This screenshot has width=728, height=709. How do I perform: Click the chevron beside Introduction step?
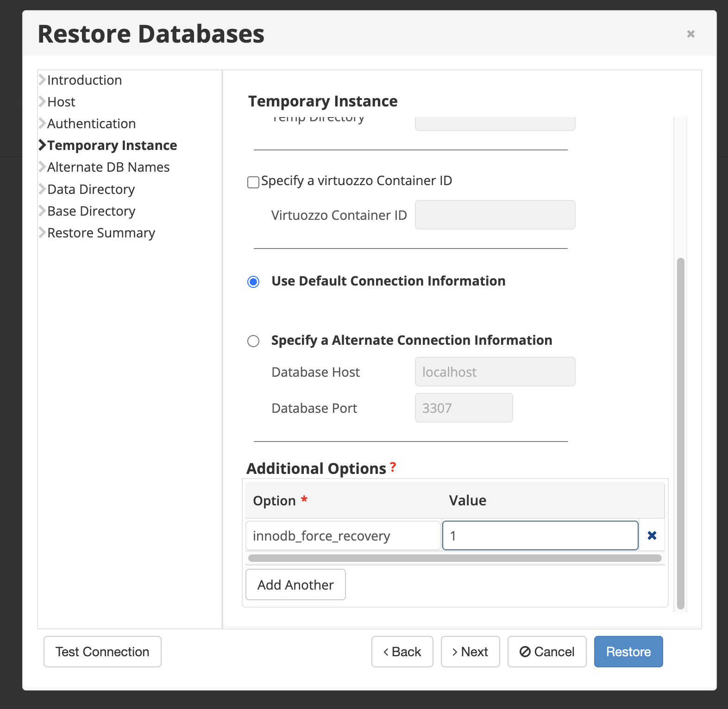click(42, 80)
